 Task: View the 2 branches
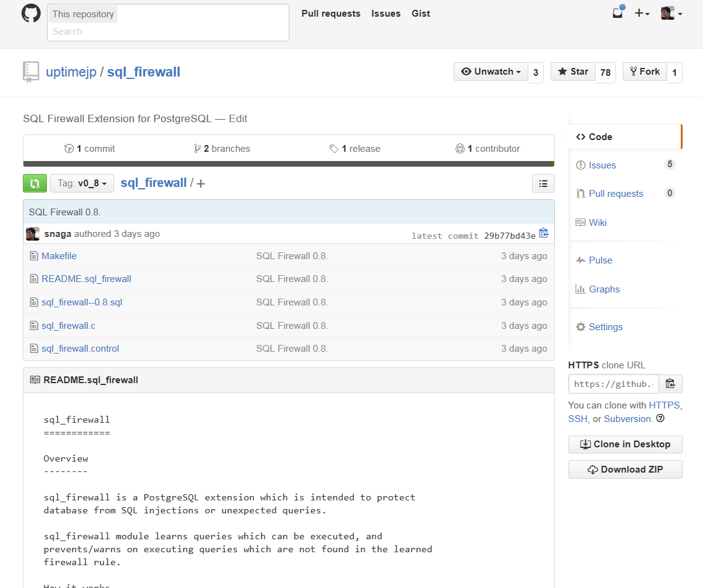click(222, 148)
